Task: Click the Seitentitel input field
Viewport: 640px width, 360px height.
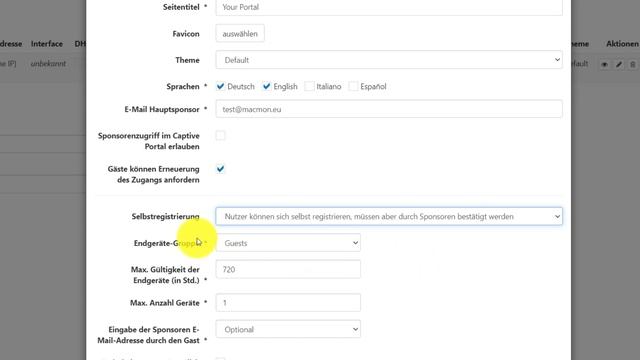Action: (x=389, y=7)
